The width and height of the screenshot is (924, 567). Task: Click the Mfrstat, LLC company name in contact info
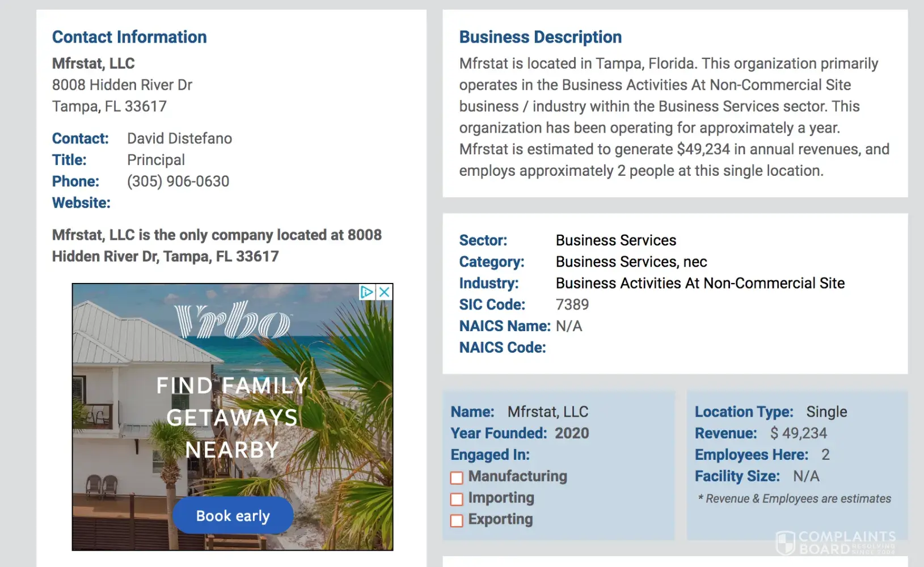94,64
